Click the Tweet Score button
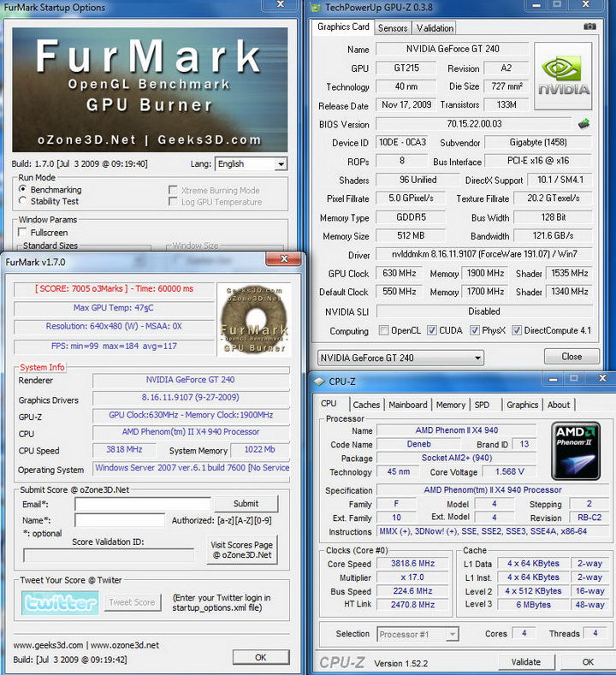 (x=132, y=602)
